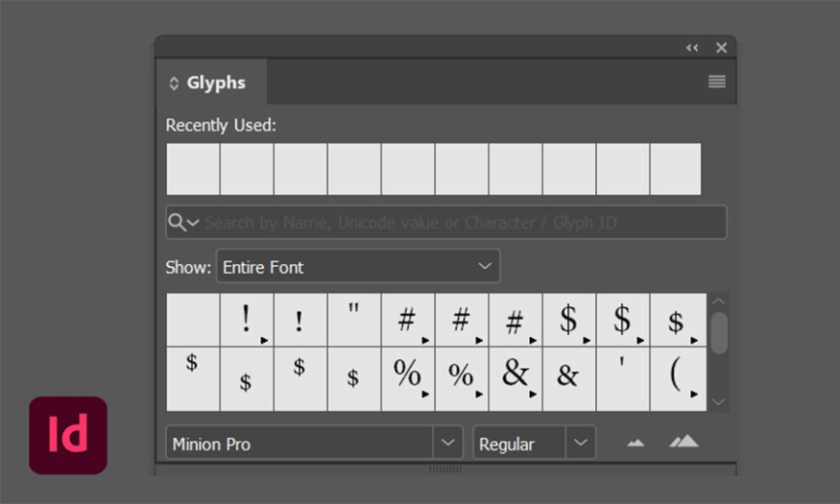Zoom out glyphs with small mountains icon
This screenshot has height=504, width=840.
[636, 443]
